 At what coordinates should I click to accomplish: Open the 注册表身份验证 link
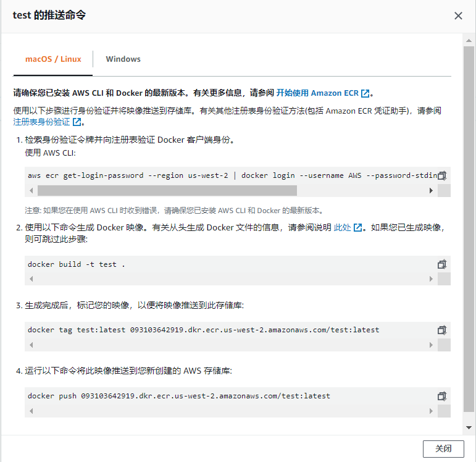[x=47, y=122]
